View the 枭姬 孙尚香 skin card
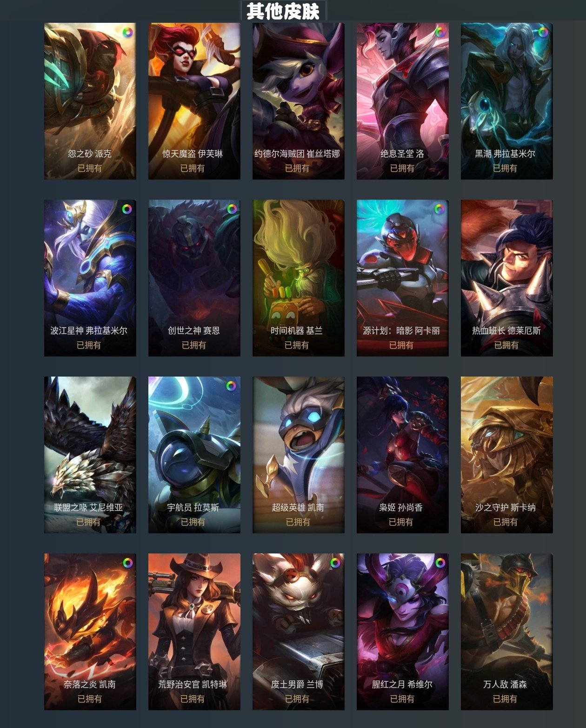 click(403, 455)
